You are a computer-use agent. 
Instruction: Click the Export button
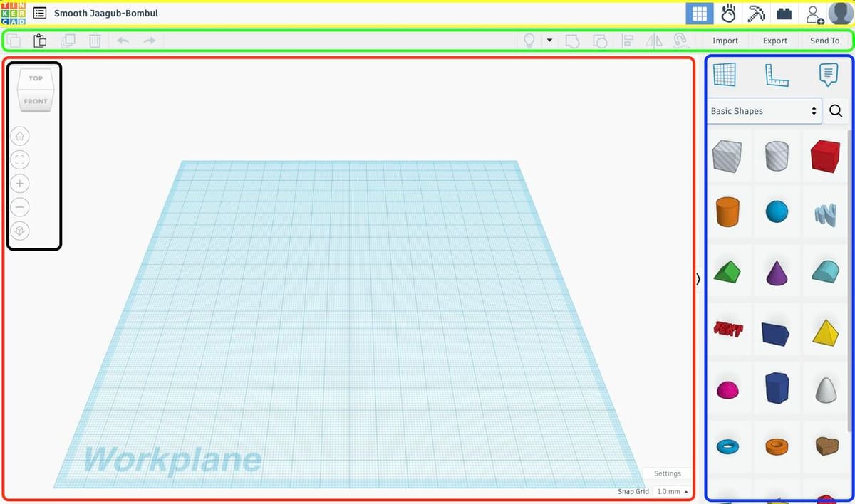[775, 41]
